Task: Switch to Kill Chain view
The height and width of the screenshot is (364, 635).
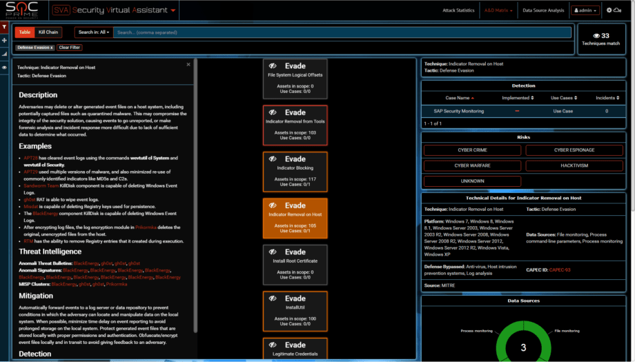Action: pyautogui.click(x=48, y=32)
